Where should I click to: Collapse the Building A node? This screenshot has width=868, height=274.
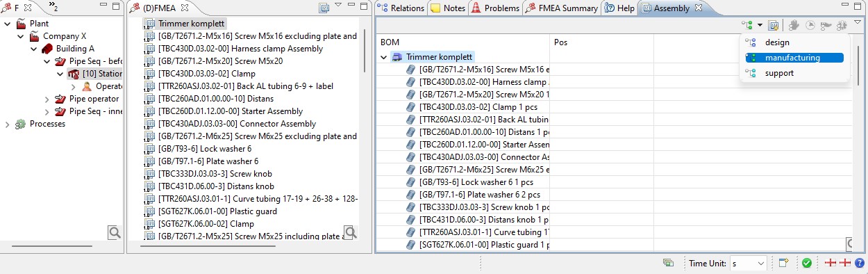pyautogui.click(x=33, y=49)
